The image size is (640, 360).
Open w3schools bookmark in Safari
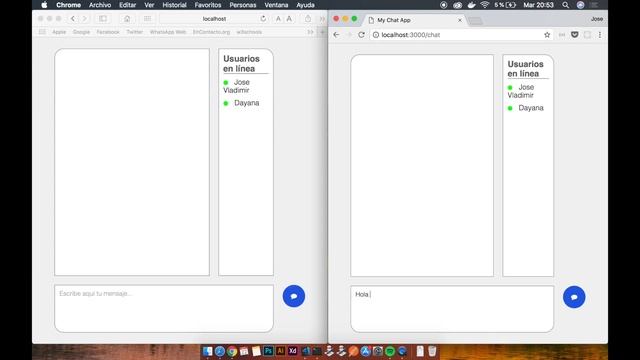point(249,32)
